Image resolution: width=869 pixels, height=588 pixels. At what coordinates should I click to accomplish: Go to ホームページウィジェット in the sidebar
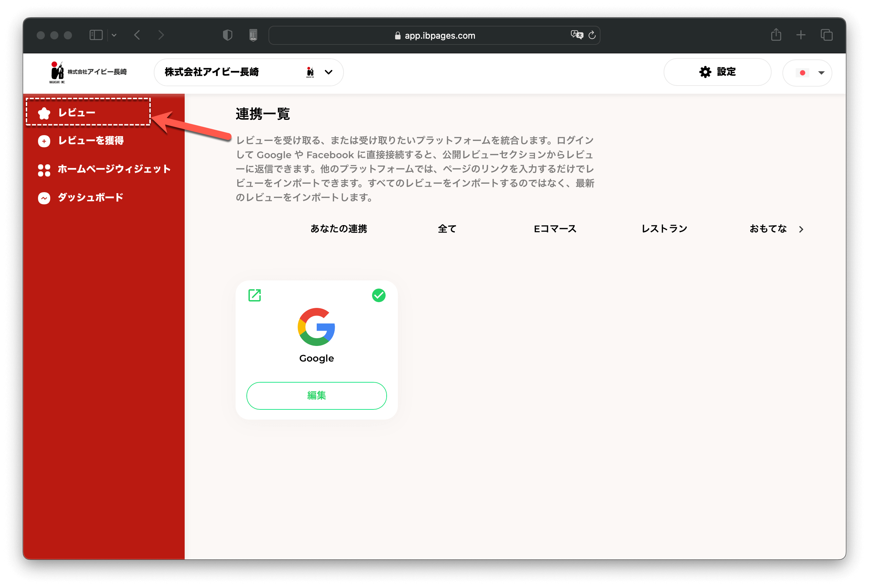tap(104, 169)
